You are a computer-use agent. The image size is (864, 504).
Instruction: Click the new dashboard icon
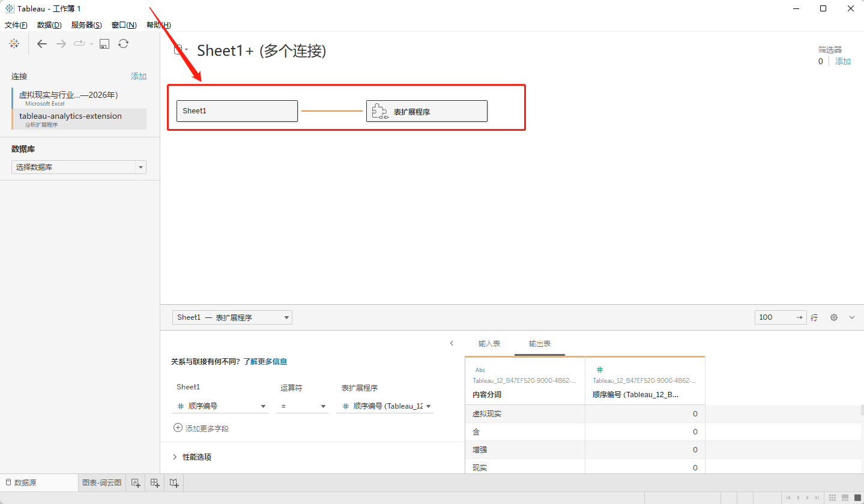[x=155, y=482]
